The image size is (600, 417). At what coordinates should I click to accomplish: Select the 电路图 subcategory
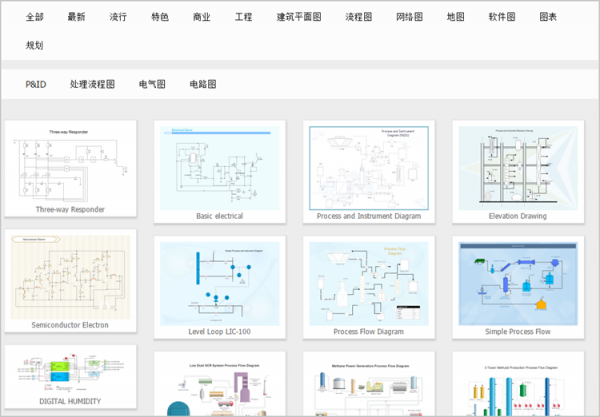(x=202, y=85)
